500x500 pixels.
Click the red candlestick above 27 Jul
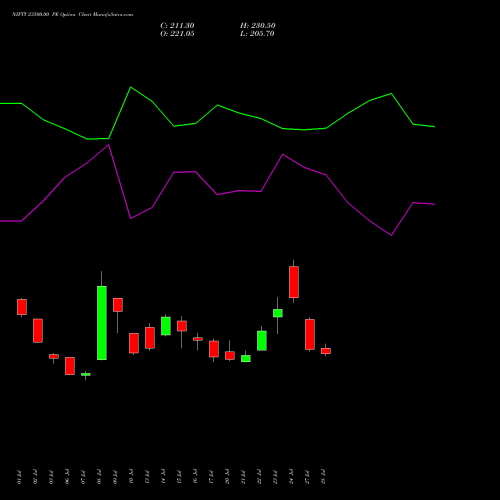[310, 334]
